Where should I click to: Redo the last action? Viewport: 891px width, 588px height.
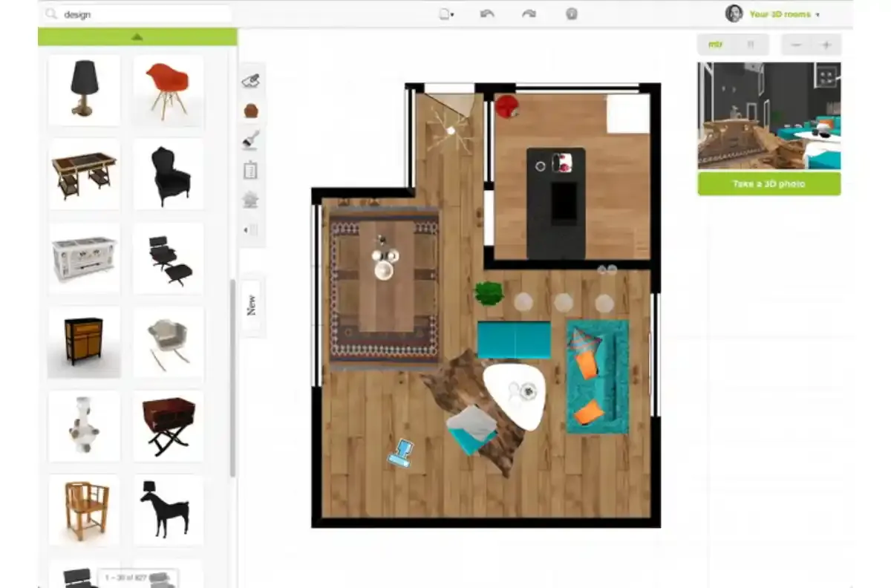529,13
